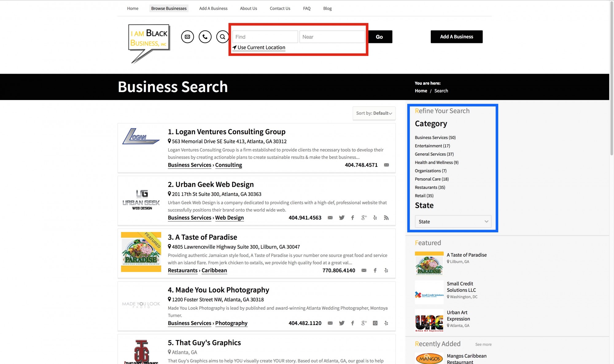The image size is (614, 364).
Task: Open email icon for Urban Geek Web Design
Action: 330,218
